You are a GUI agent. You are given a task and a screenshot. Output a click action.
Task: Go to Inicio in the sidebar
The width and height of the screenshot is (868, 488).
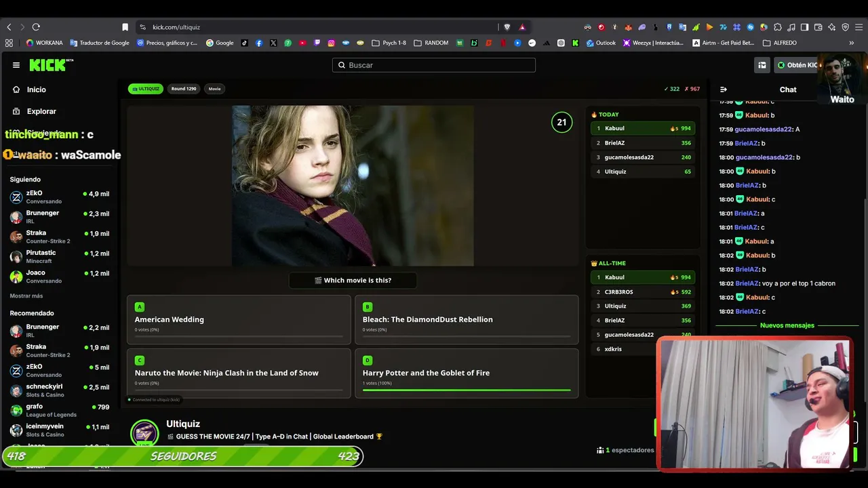point(29,89)
